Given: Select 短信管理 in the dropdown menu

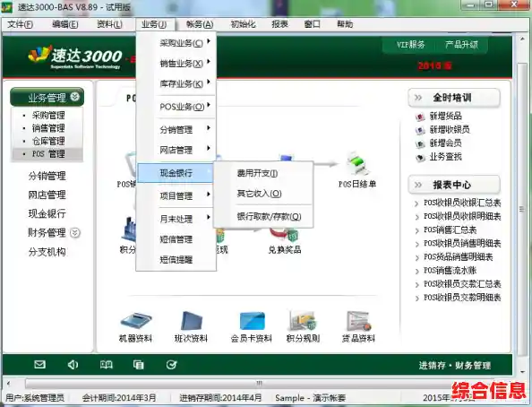Looking at the screenshot, I should 176,239.
